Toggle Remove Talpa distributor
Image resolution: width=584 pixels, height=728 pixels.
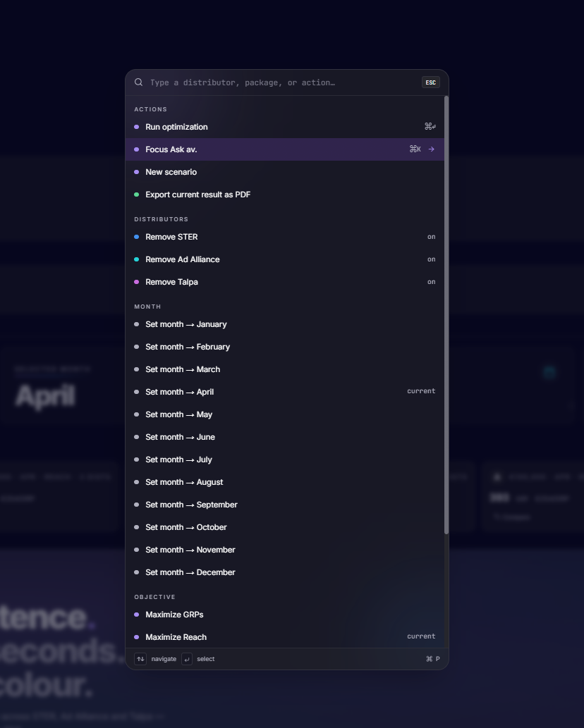point(285,282)
